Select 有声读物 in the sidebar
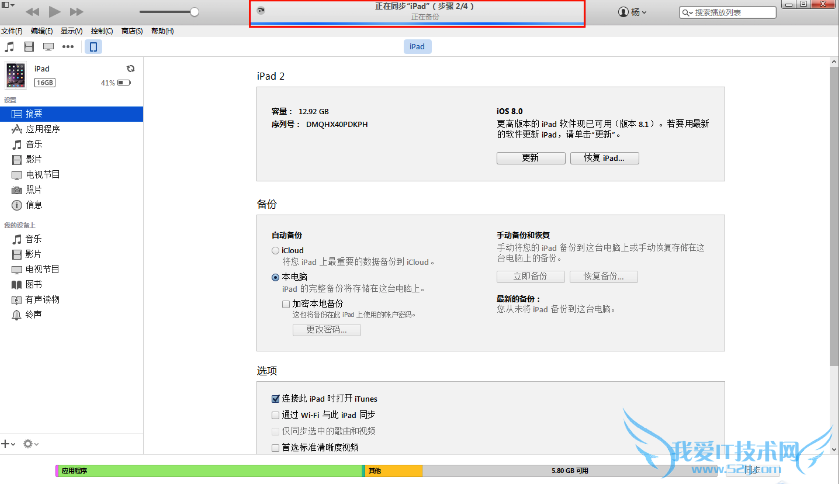 [x=71, y=299]
